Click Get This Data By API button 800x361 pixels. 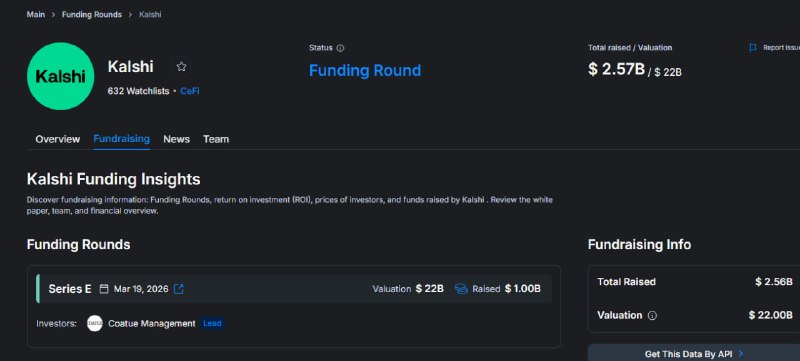[694, 353]
